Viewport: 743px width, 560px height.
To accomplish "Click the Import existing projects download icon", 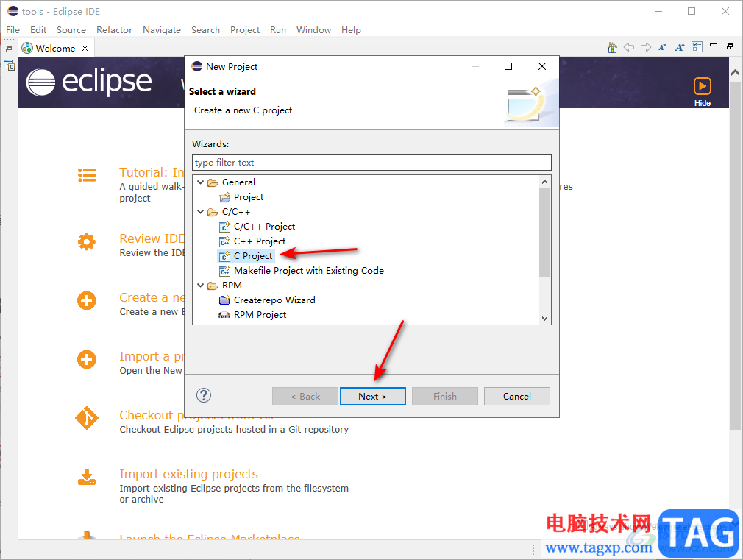I will 87,477.
